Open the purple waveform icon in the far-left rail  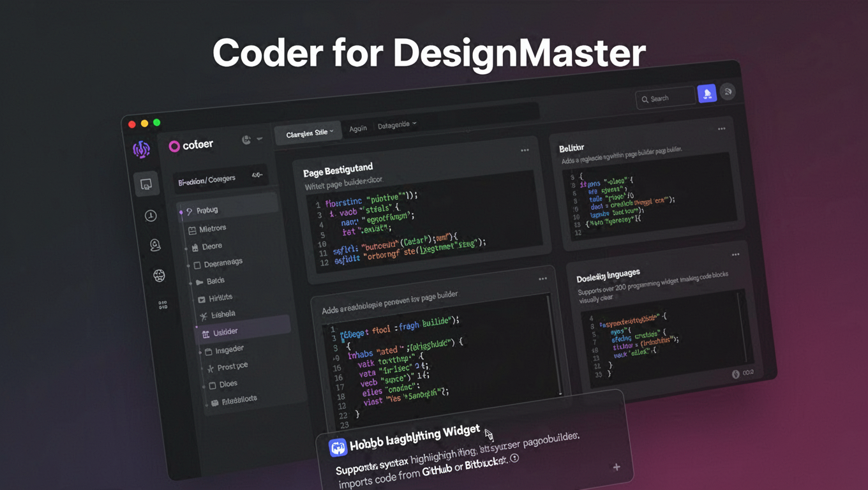coord(141,150)
